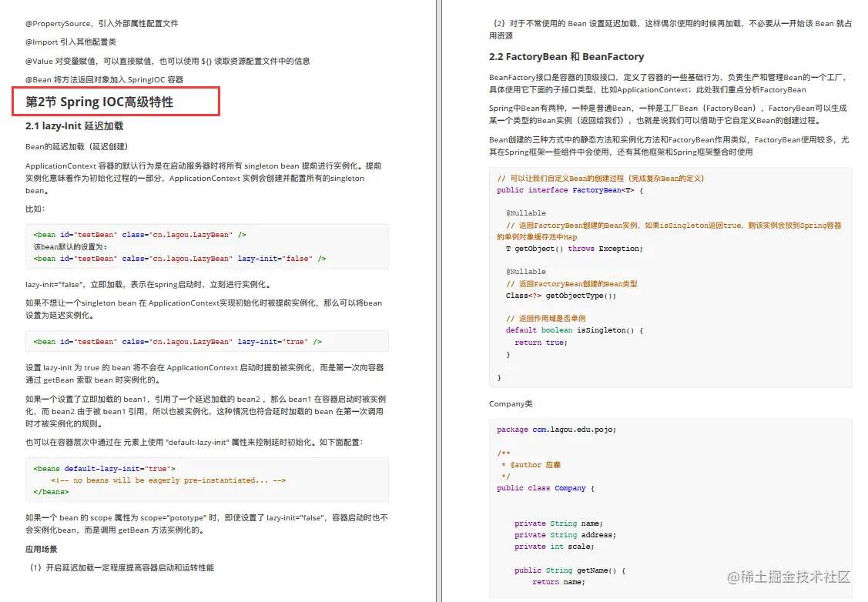Click the paragraph starting "（2）对于不常使用的 Bean"
868x602 pixels.
(670, 29)
